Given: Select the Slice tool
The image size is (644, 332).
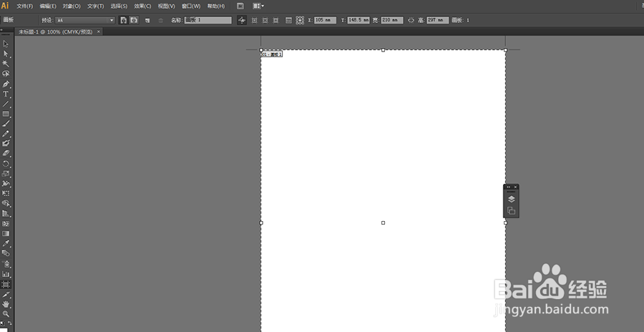Looking at the screenshot, I should [6, 295].
